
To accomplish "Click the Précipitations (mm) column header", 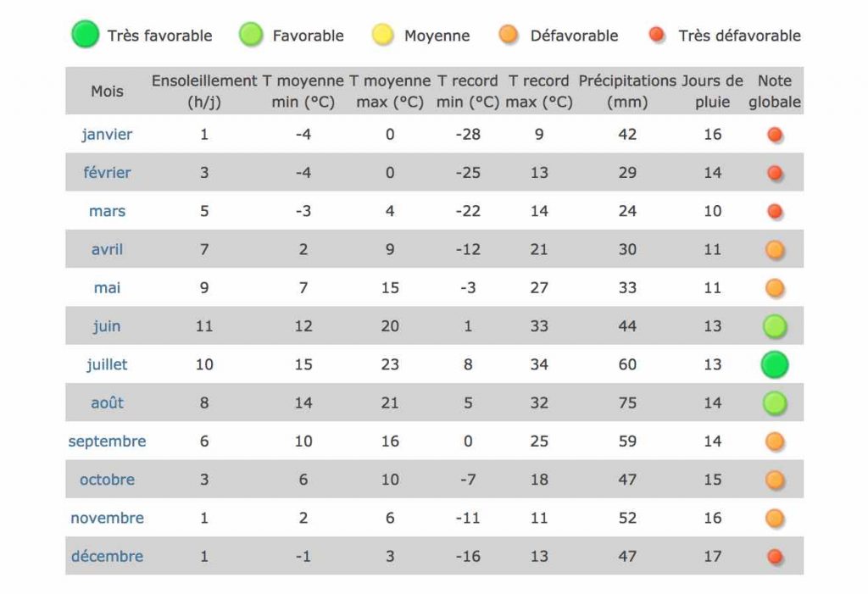I will 627,92.
